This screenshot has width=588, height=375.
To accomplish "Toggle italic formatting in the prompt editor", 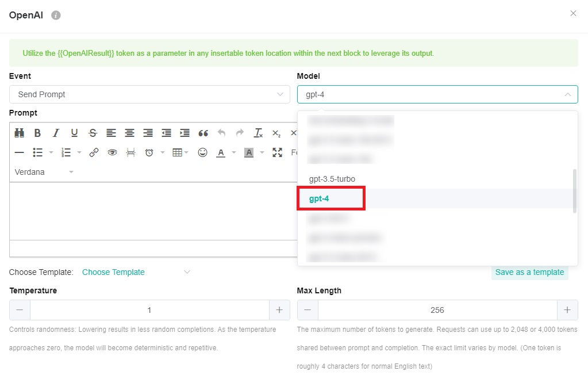I will [x=56, y=133].
